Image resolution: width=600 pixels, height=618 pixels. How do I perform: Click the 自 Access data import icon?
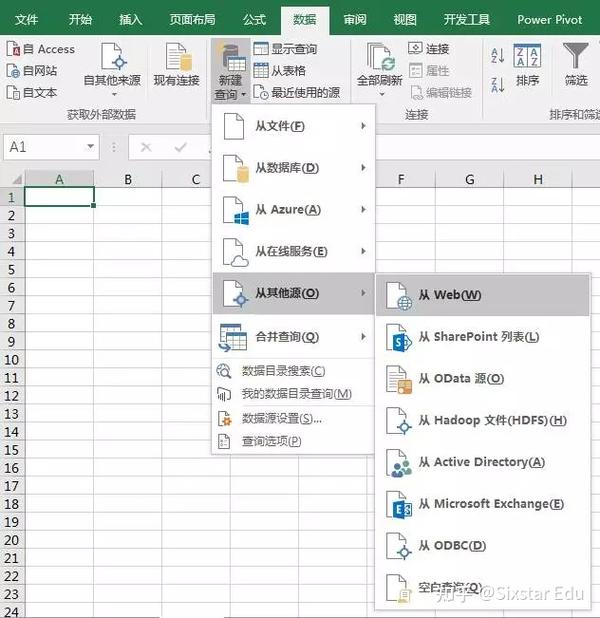[x=13, y=49]
